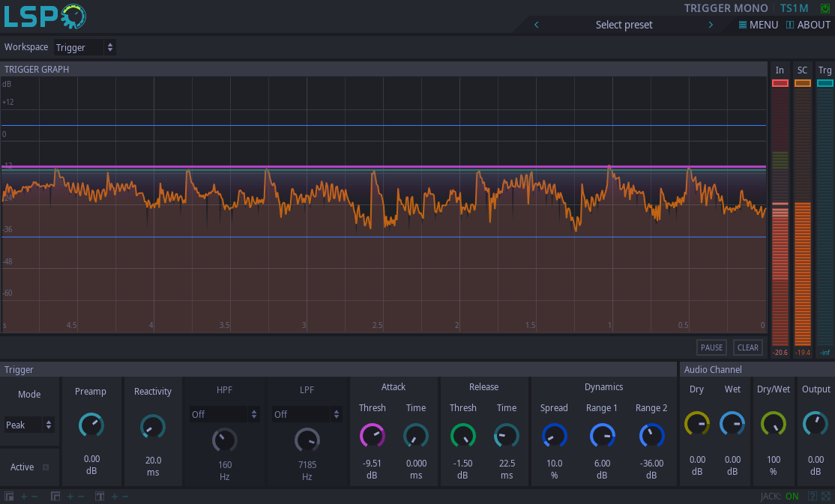Open the Workspace Trigger dropdown
Image resolution: width=835 pixels, height=504 pixels.
tap(85, 47)
